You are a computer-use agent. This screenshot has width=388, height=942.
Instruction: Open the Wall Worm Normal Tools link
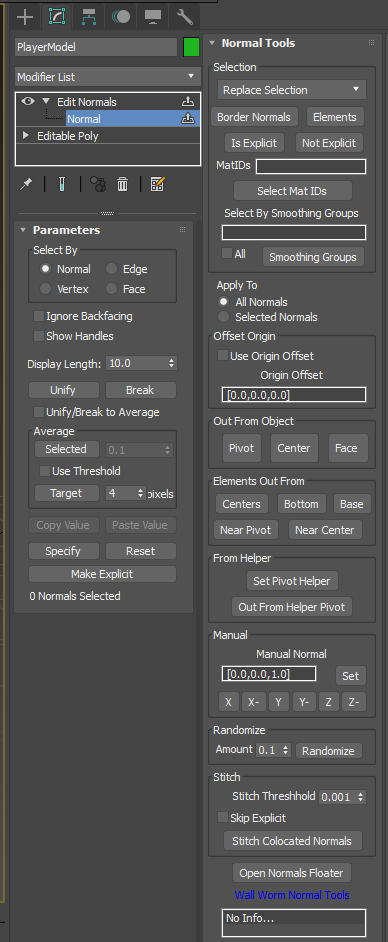[292, 895]
